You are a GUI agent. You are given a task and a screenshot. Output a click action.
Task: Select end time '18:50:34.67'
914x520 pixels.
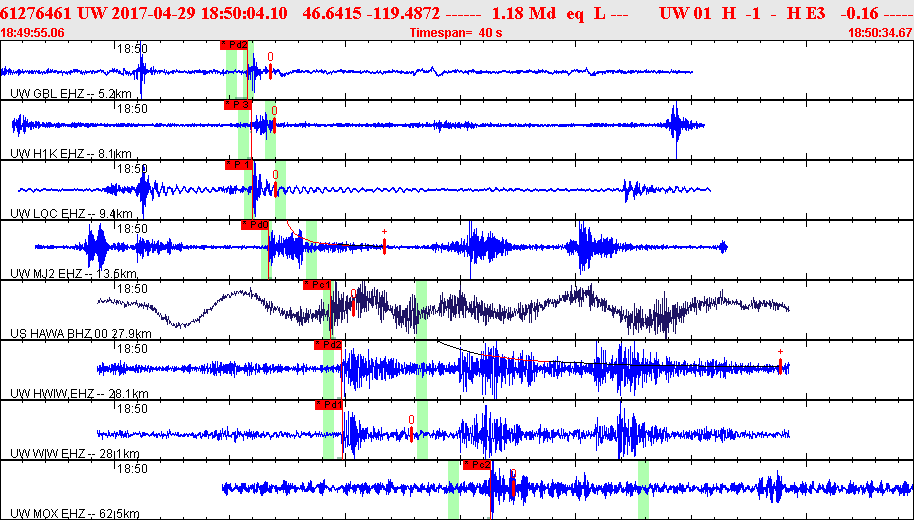(x=880, y=33)
